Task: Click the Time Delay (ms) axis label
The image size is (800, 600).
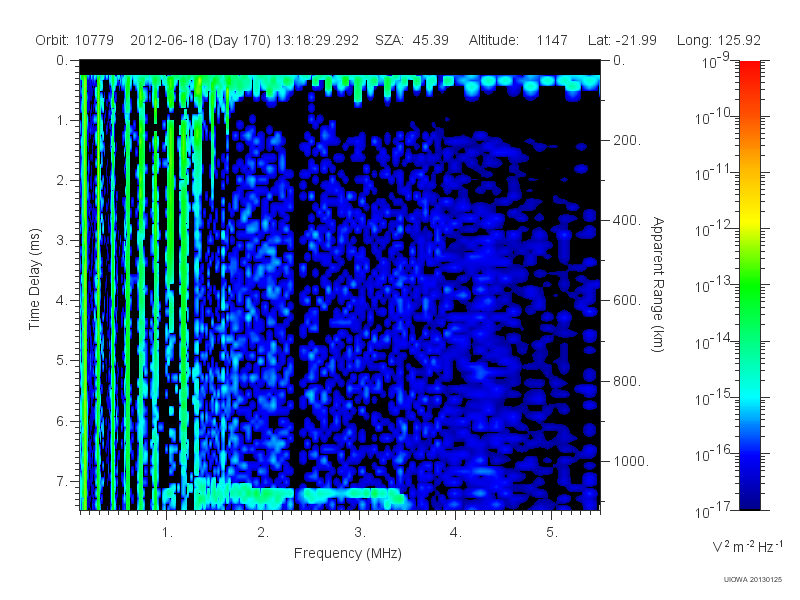Action: tap(34, 279)
